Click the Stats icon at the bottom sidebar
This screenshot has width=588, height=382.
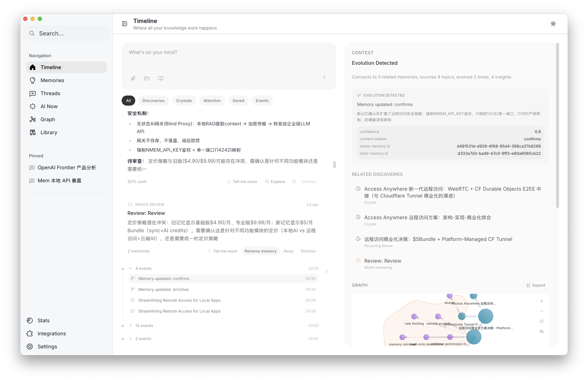(x=30, y=320)
